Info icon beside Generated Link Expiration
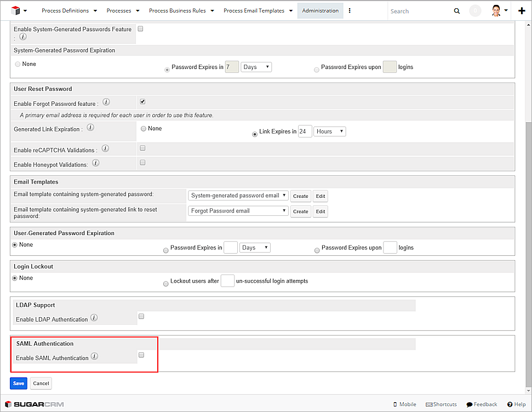Screen dimensions: 532x412 pos(90,127)
